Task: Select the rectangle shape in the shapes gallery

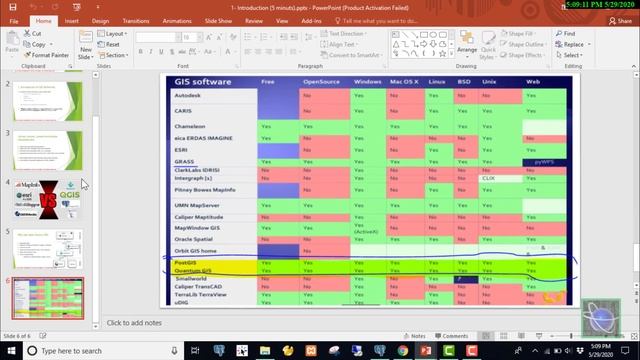Action: (424, 35)
